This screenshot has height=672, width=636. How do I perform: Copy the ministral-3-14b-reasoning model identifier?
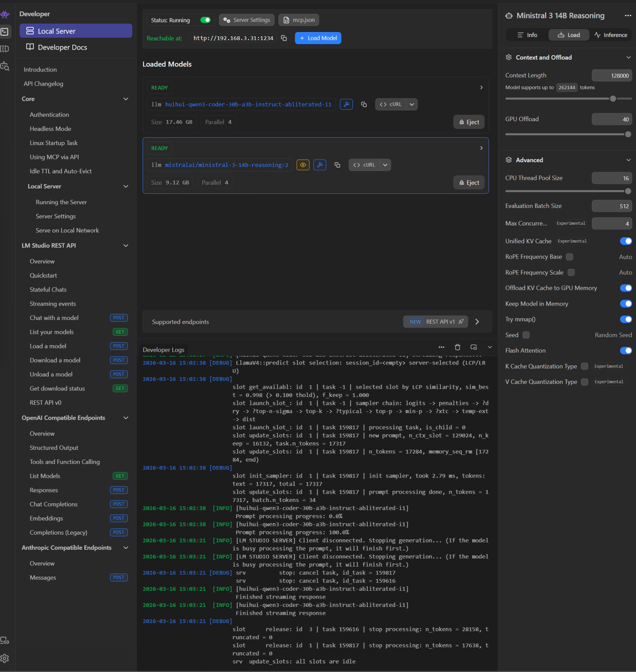pos(337,165)
